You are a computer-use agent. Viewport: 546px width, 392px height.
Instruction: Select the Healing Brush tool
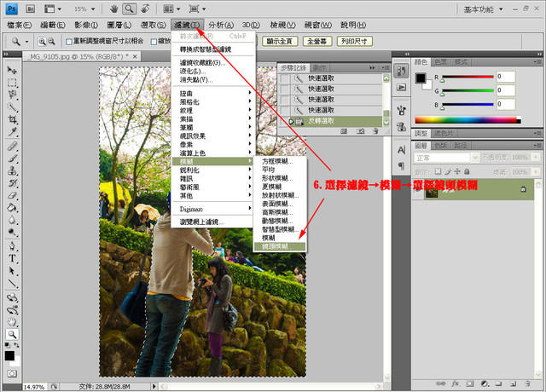click(12, 146)
